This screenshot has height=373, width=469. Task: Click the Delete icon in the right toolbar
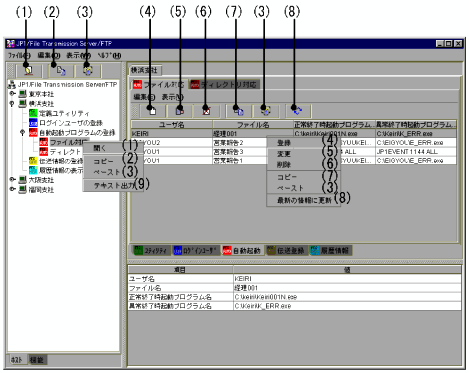[206, 110]
